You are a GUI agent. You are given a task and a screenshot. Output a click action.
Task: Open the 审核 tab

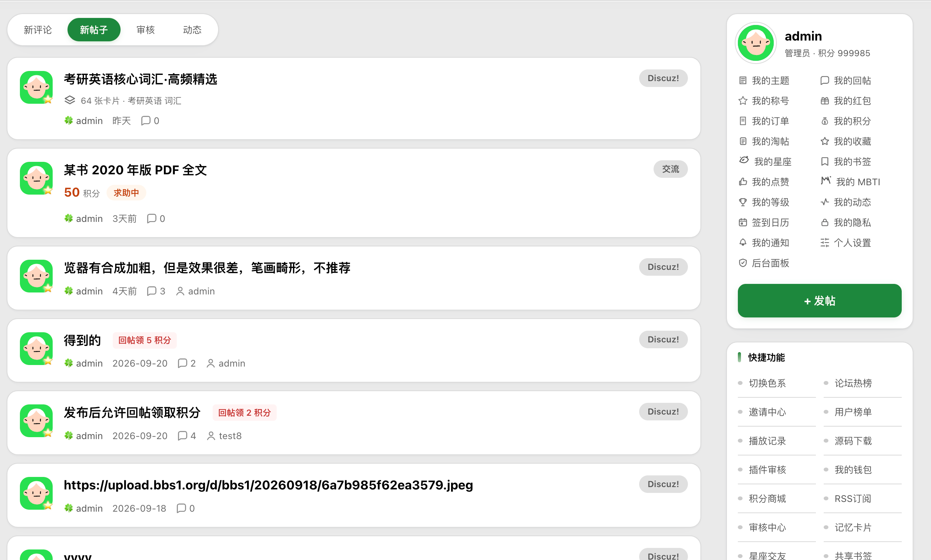point(146,30)
